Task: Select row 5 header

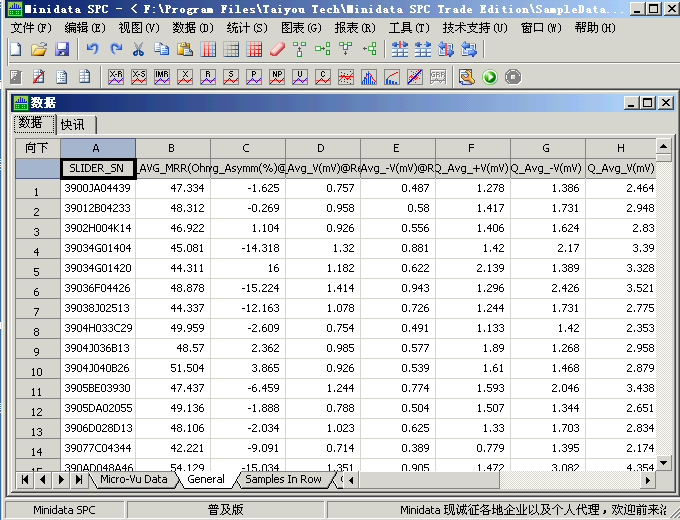Action: [x=37, y=270]
